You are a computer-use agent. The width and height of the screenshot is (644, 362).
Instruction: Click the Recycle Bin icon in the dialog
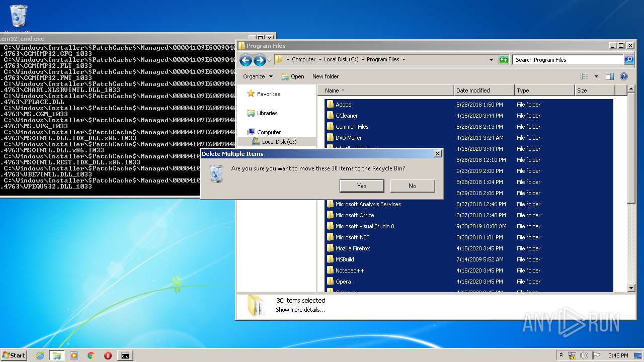point(216,174)
